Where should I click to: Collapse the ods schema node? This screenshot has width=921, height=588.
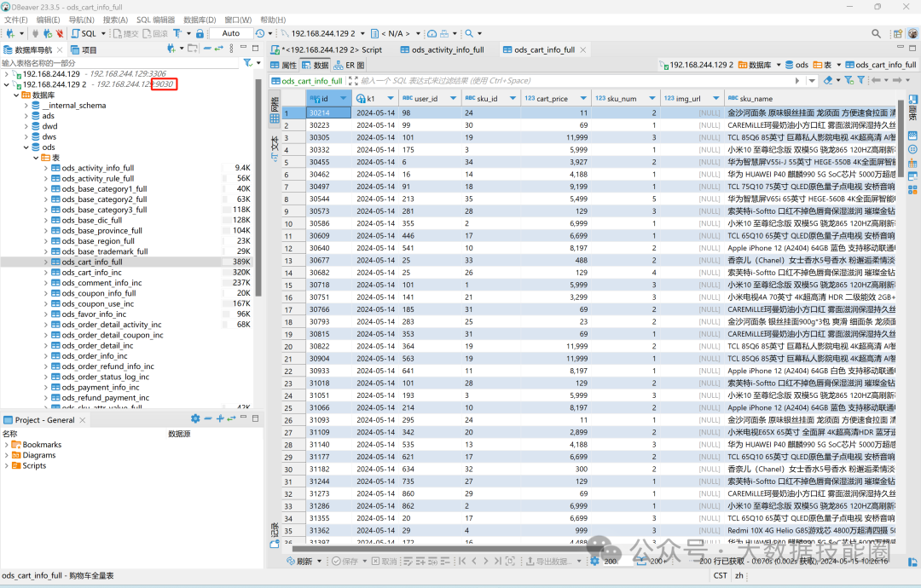(26, 147)
